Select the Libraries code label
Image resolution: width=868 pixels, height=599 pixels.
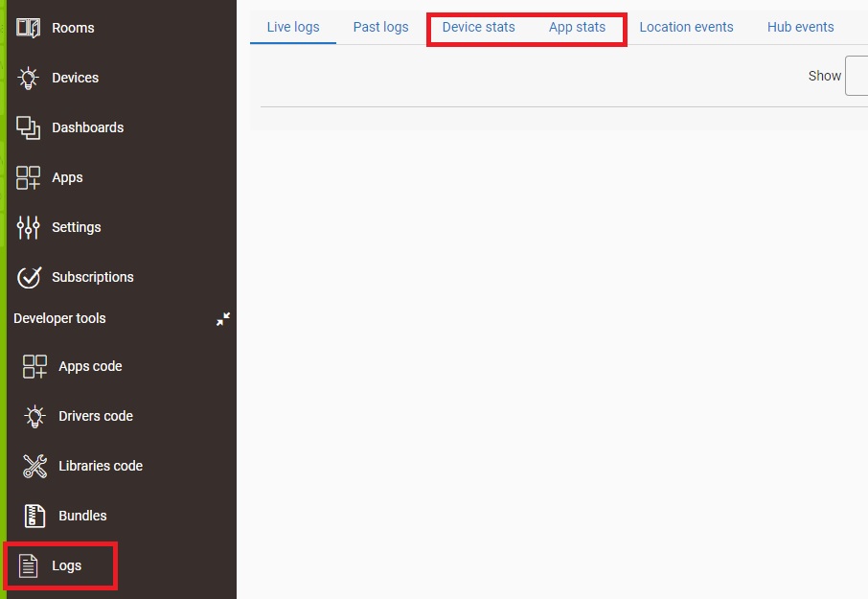click(x=101, y=466)
